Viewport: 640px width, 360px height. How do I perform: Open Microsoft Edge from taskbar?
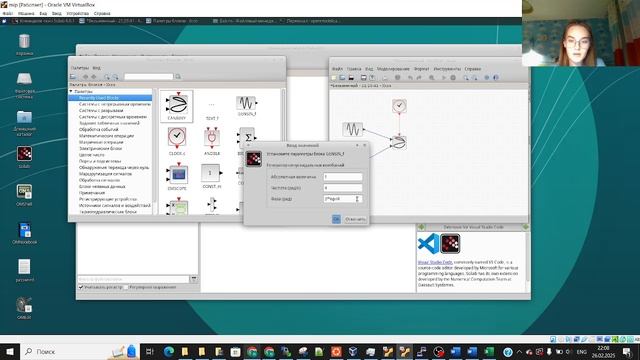[x=169, y=351]
